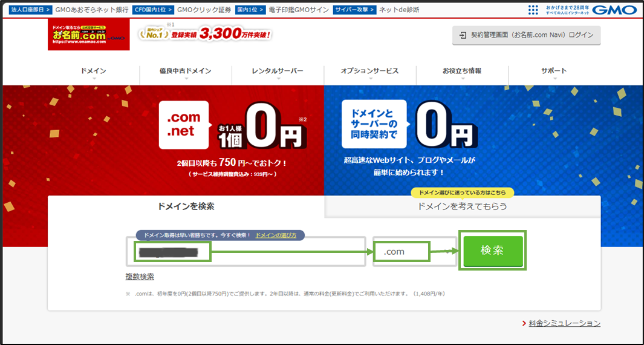Open the お役立ち情報 menu
The image size is (644, 345).
462,71
